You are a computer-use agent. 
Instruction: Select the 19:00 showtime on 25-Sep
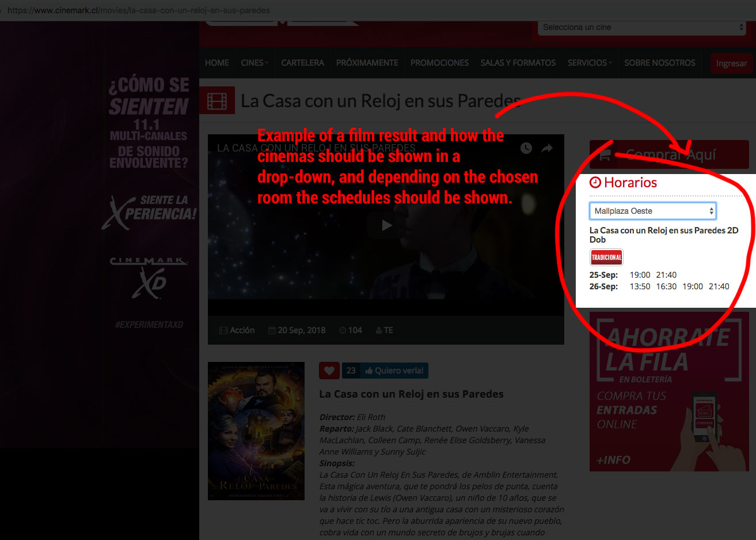pos(640,275)
